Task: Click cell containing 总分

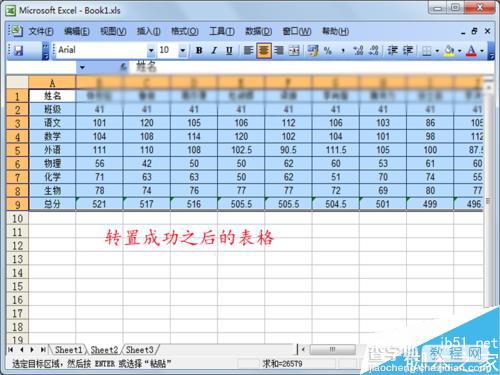Action: [x=52, y=204]
